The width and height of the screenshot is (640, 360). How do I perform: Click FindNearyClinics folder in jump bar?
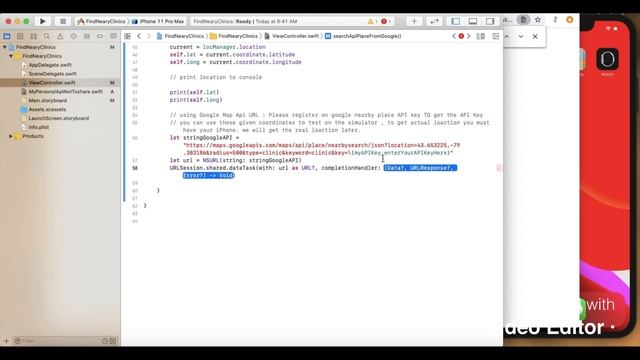pyautogui.click(x=234, y=36)
